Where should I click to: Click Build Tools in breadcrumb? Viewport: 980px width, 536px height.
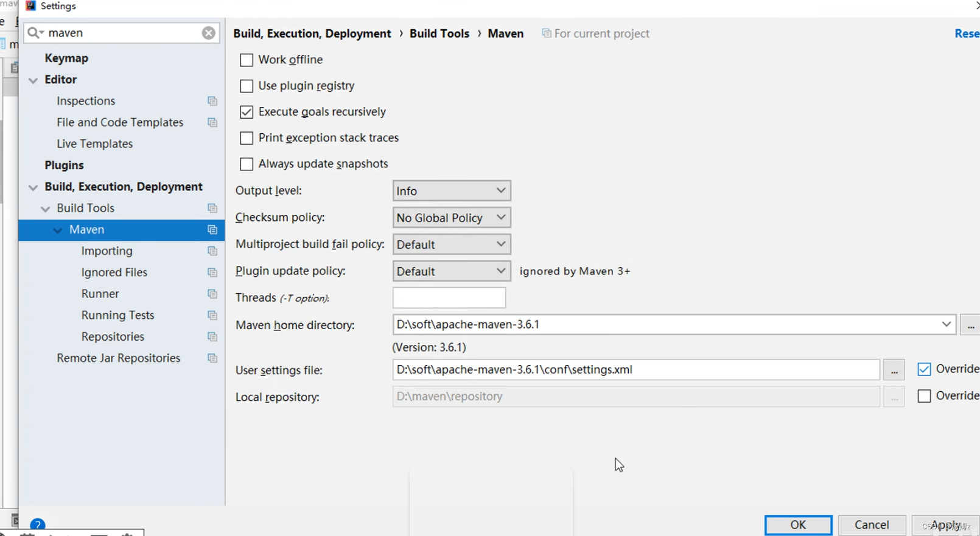click(x=439, y=33)
